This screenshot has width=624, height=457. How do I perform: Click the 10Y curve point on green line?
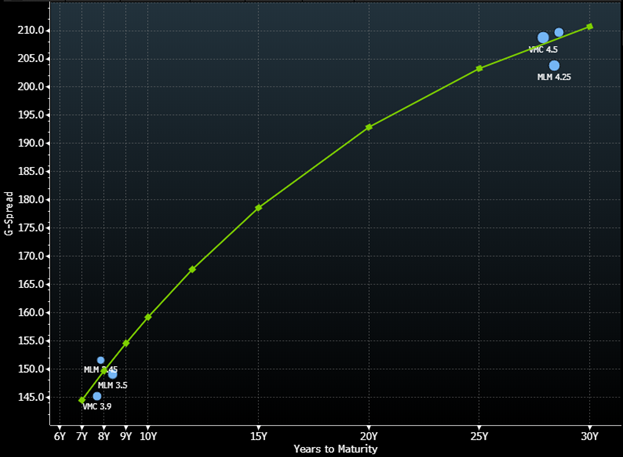tap(148, 317)
